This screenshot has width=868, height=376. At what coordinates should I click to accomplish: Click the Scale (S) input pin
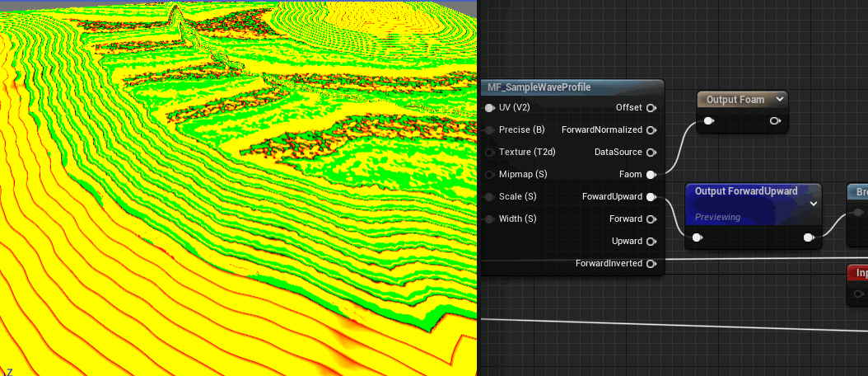(x=489, y=196)
